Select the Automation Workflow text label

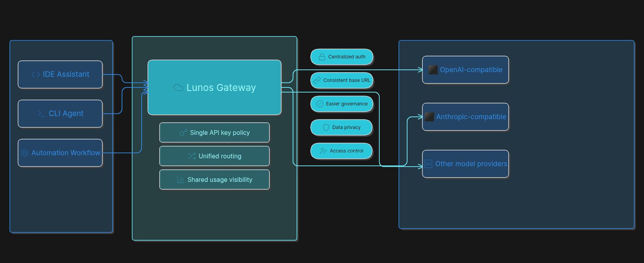[66, 153]
